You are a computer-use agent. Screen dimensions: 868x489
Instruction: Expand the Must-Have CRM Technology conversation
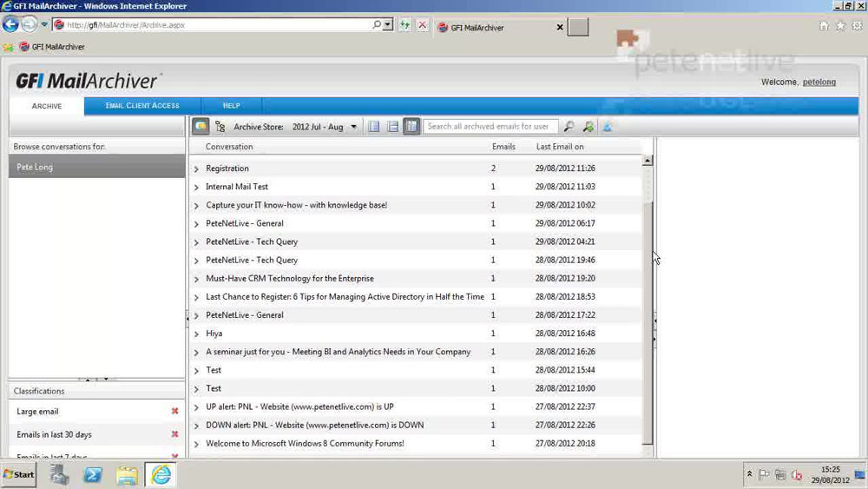pyautogui.click(x=196, y=279)
